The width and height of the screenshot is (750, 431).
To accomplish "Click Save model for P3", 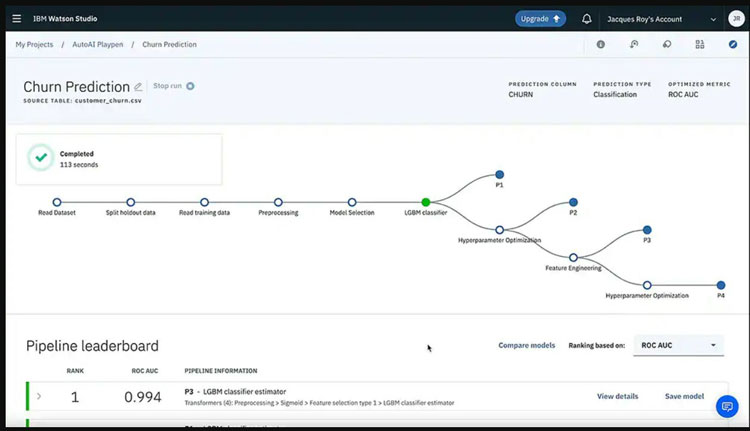I will (684, 396).
